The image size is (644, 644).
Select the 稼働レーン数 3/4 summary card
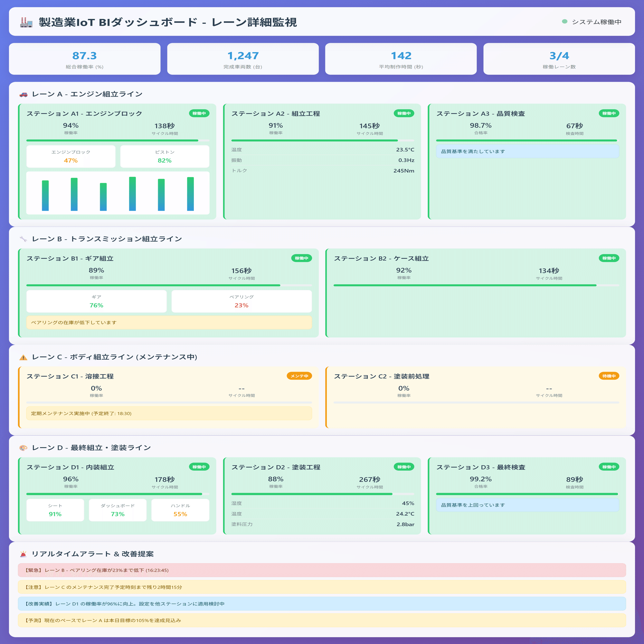[559, 59]
